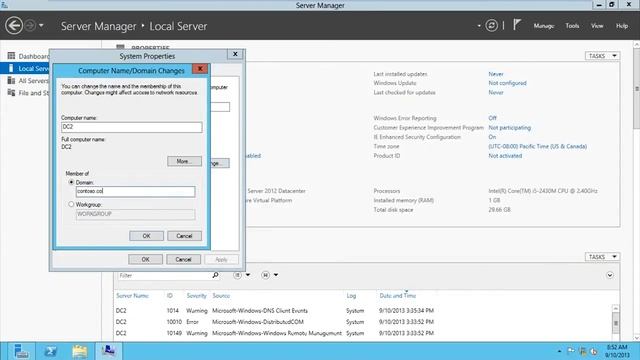Click OK in System Properties dialog
The image size is (640, 360).
(145, 259)
